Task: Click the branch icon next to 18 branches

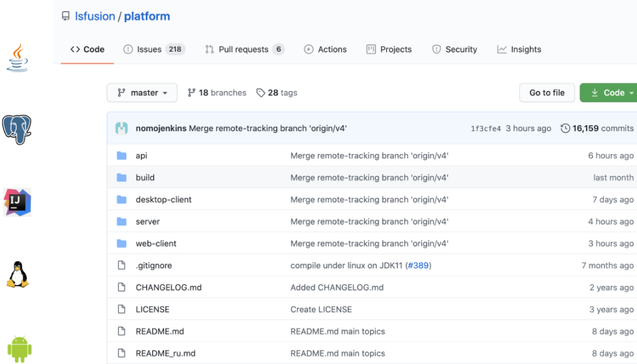Action: point(191,92)
